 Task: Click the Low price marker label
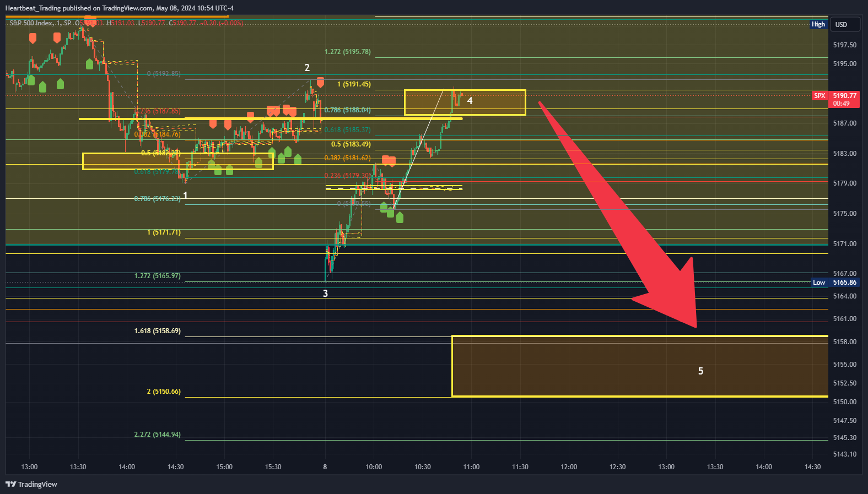(x=819, y=283)
